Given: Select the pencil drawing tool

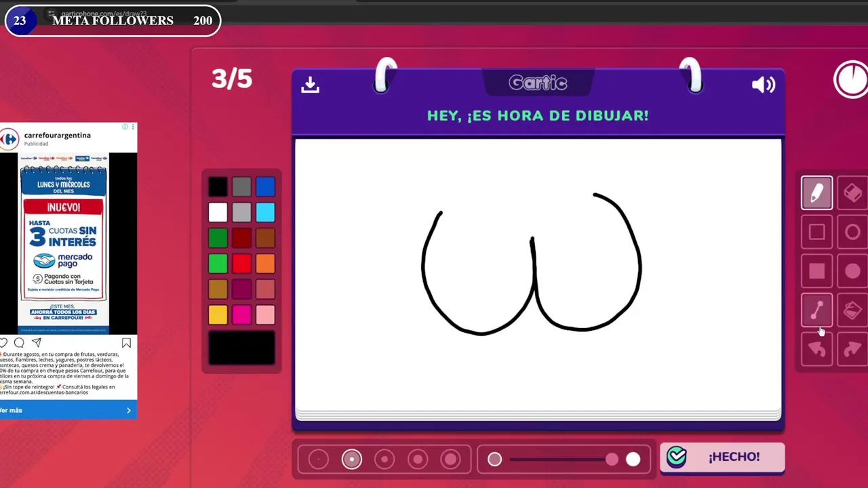Looking at the screenshot, I should pyautogui.click(x=816, y=193).
